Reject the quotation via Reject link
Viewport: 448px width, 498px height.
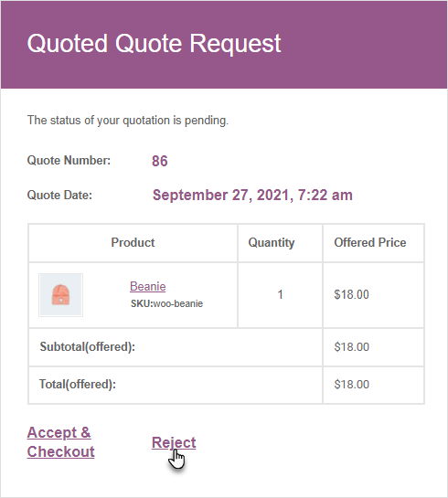(174, 442)
